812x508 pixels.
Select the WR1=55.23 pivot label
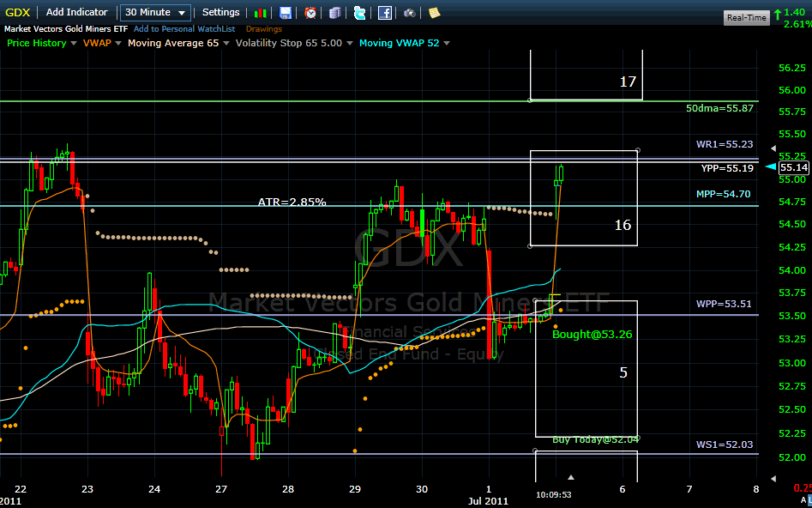725,145
